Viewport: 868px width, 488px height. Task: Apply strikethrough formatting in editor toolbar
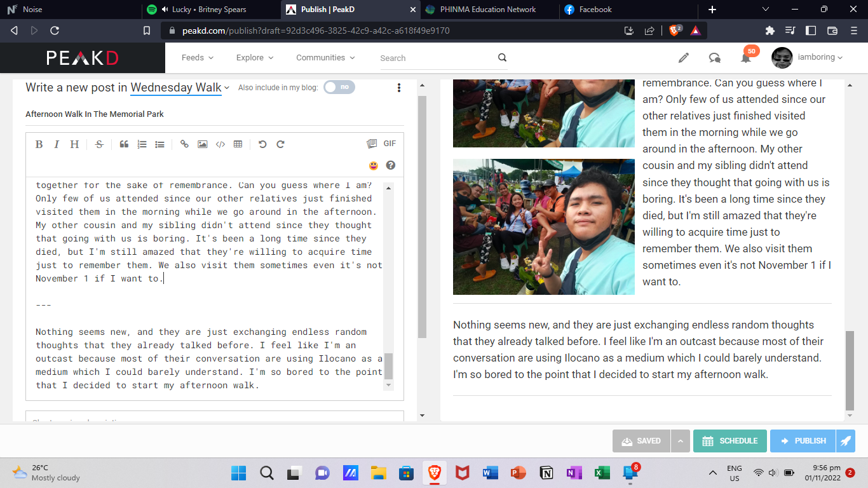tap(99, 144)
